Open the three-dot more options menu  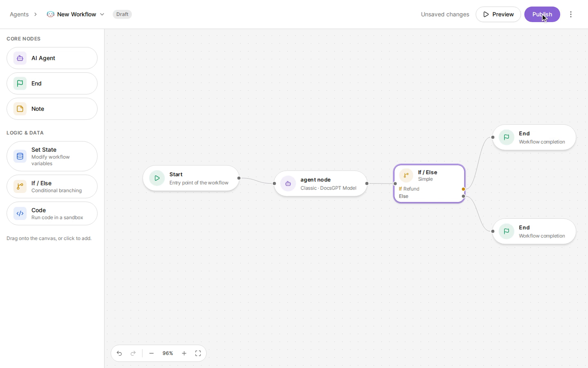571,14
